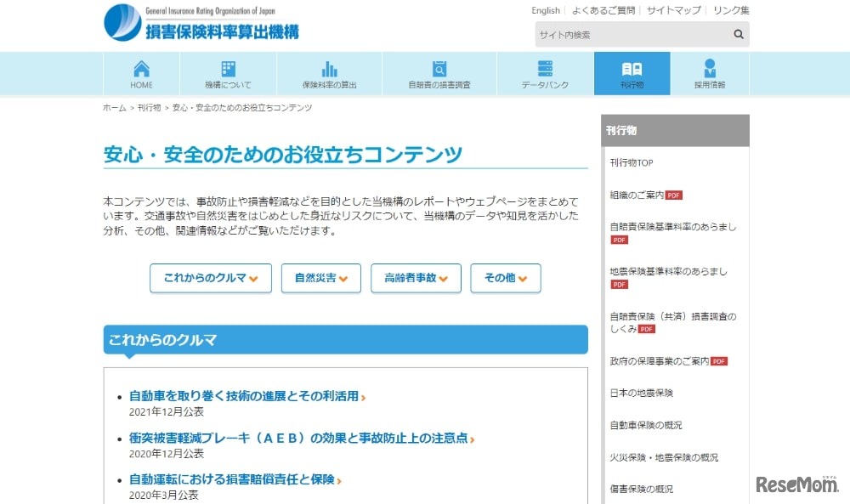Screen dimensions: 850x504
Task: Click the 採用情報 recruitment person icon
Action: click(x=711, y=75)
